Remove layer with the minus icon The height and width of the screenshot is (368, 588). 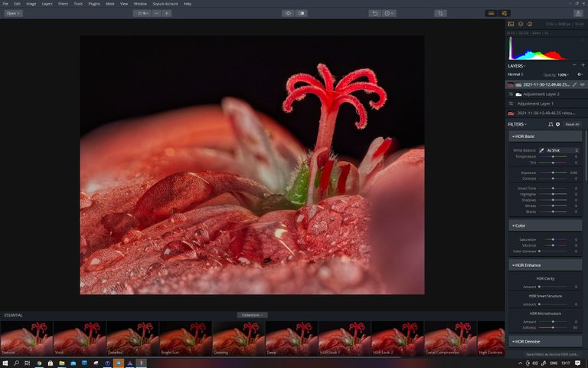[x=574, y=65]
